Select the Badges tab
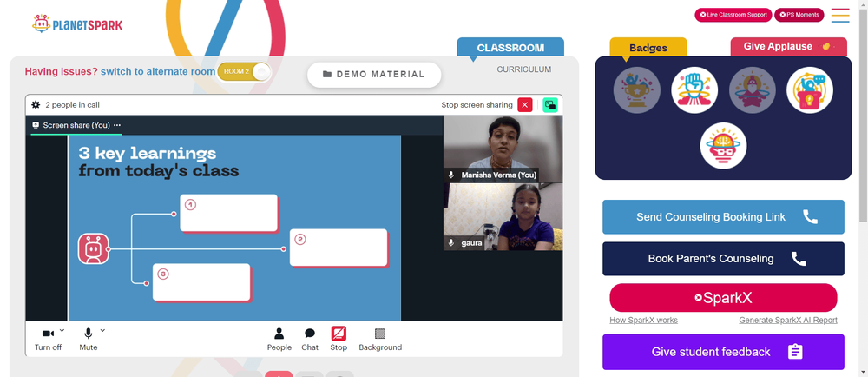 tap(648, 48)
